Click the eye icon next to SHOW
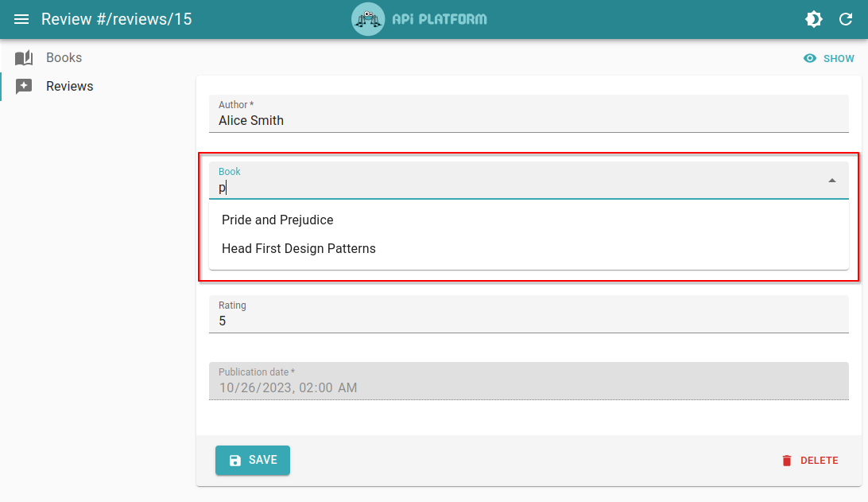Screen dimensions: 868x502 809,58
